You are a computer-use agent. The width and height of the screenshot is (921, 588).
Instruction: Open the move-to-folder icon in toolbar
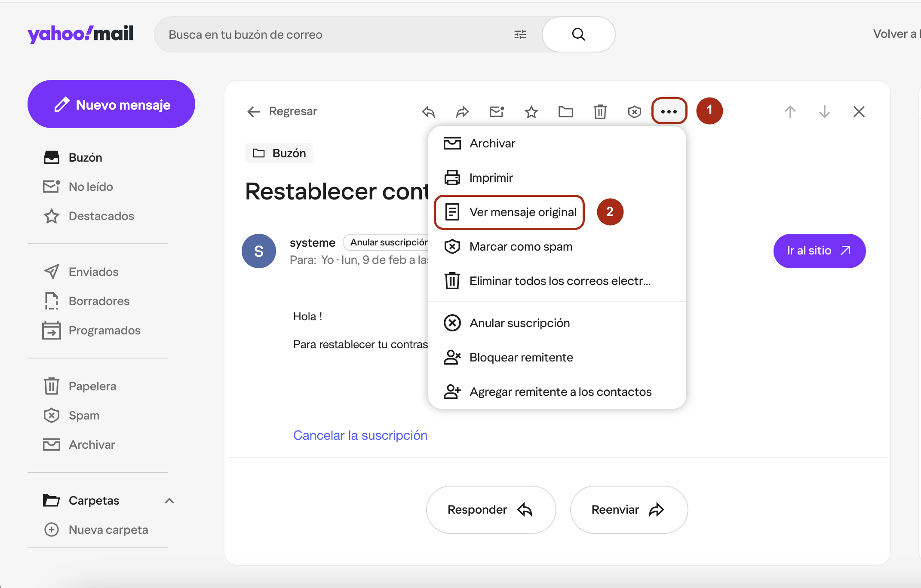pos(566,112)
